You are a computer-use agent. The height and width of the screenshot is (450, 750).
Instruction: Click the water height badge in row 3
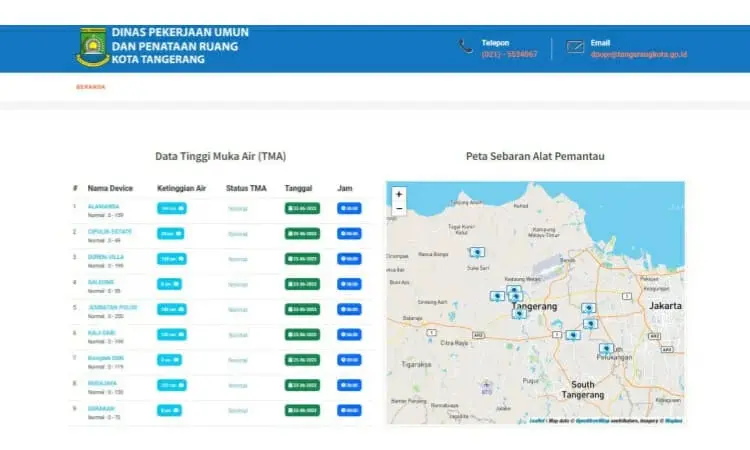coord(172,259)
